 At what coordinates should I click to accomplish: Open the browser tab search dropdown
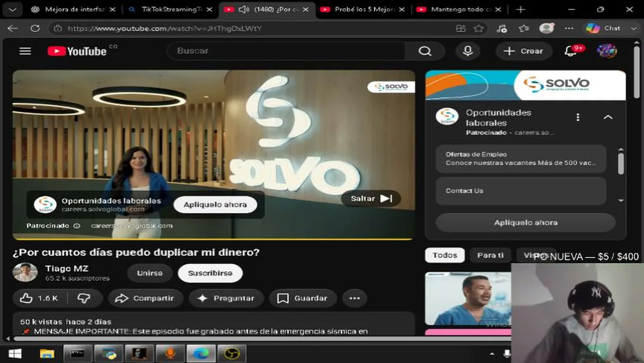click(x=13, y=10)
